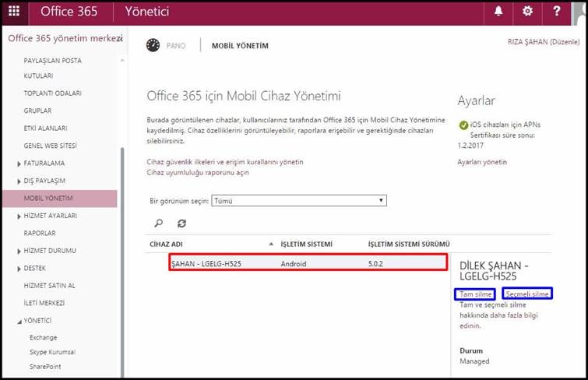Expand the FATURALAMA menu

point(19,164)
